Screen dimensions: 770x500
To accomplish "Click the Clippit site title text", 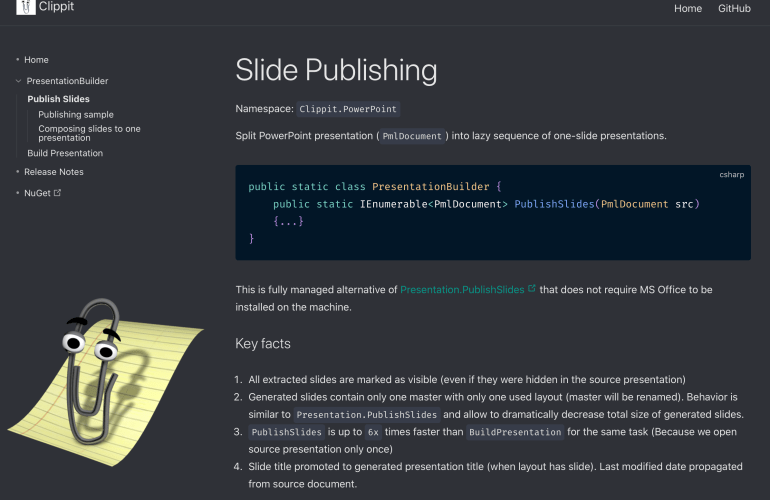I will click(x=59, y=7).
